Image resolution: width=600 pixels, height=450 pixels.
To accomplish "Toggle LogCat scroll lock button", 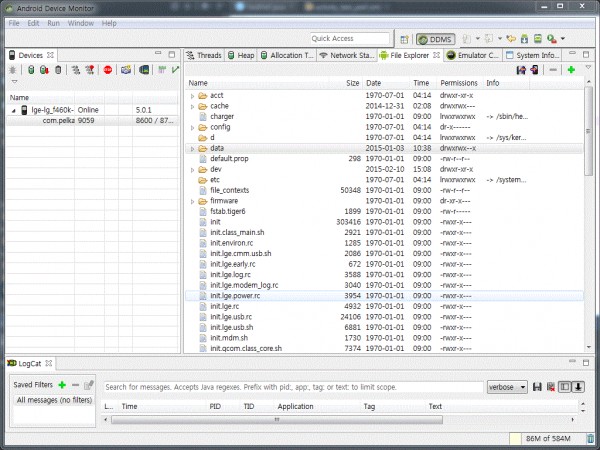I will [x=578, y=387].
